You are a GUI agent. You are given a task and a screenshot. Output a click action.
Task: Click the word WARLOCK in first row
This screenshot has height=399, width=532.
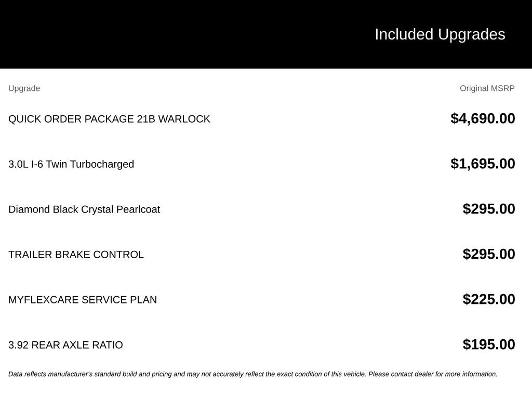(x=184, y=119)
